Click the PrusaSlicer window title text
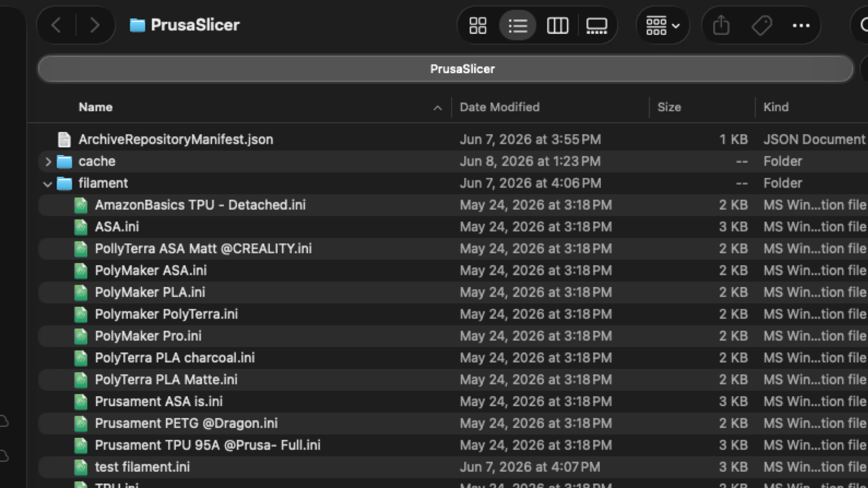This screenshot has width=868, height=488. 195,25
